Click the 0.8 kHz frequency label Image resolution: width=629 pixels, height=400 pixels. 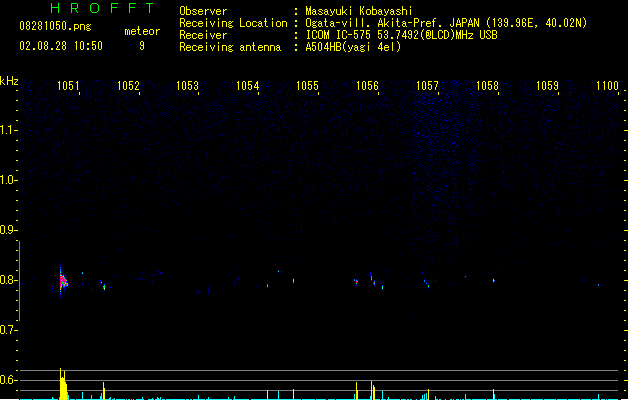click(7, 280)
